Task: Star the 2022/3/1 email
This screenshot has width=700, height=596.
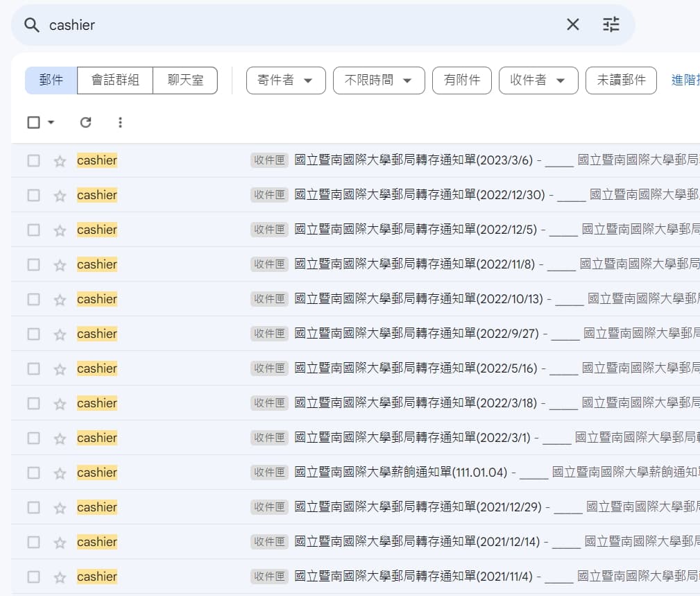Action: point(60,439)
